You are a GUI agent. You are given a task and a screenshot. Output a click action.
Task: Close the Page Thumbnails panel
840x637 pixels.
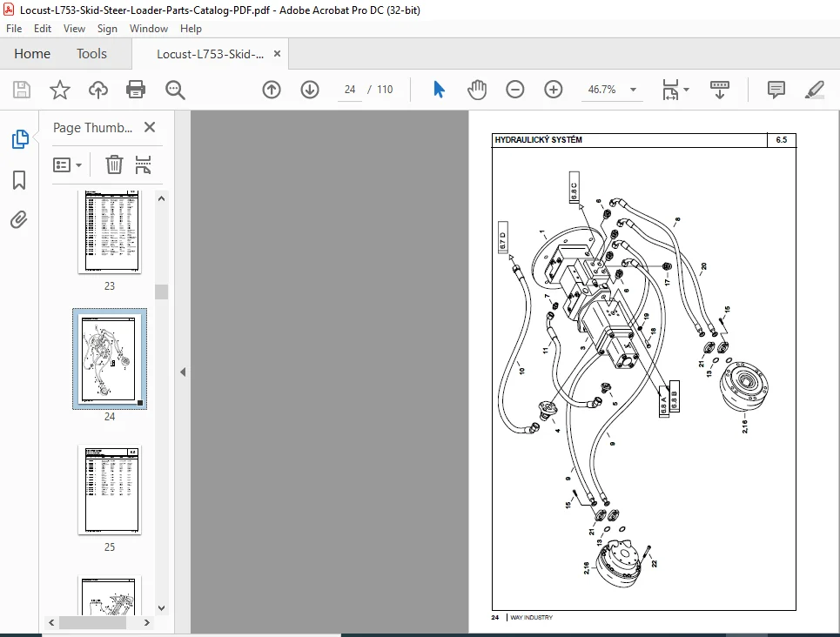pos(150,127)
